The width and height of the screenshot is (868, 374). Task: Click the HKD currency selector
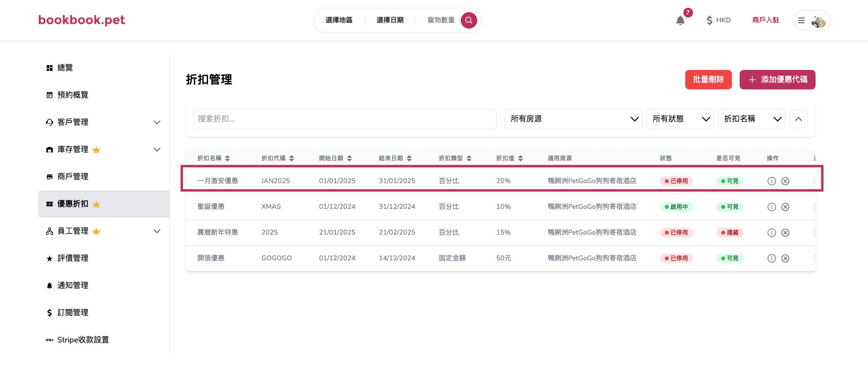(x=718, y=20)
